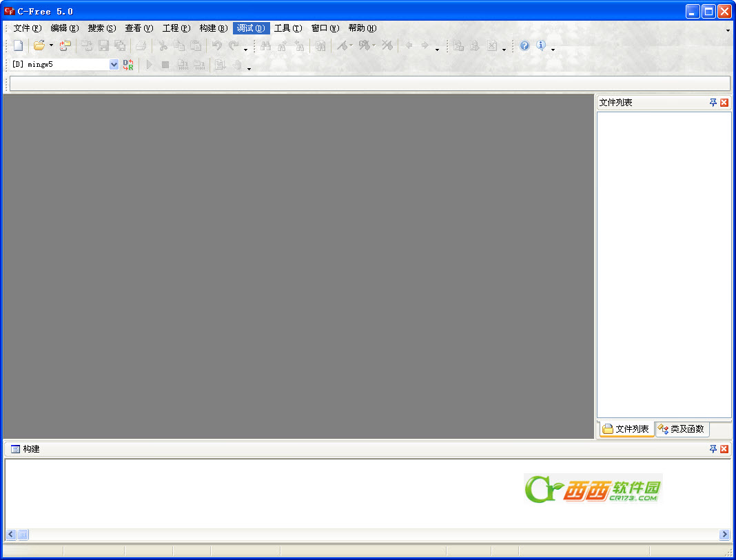
Task: Close the 文件列表 panel
Action: coord(724,103)
